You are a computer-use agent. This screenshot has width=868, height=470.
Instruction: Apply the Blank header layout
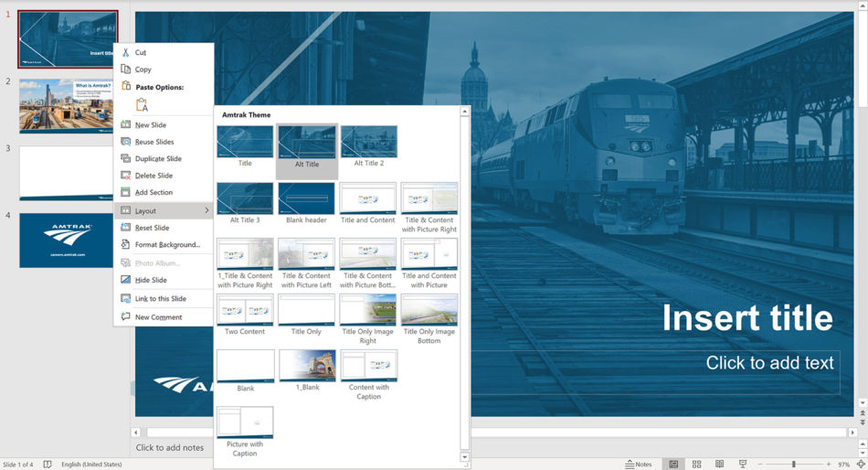pos(306,198)
